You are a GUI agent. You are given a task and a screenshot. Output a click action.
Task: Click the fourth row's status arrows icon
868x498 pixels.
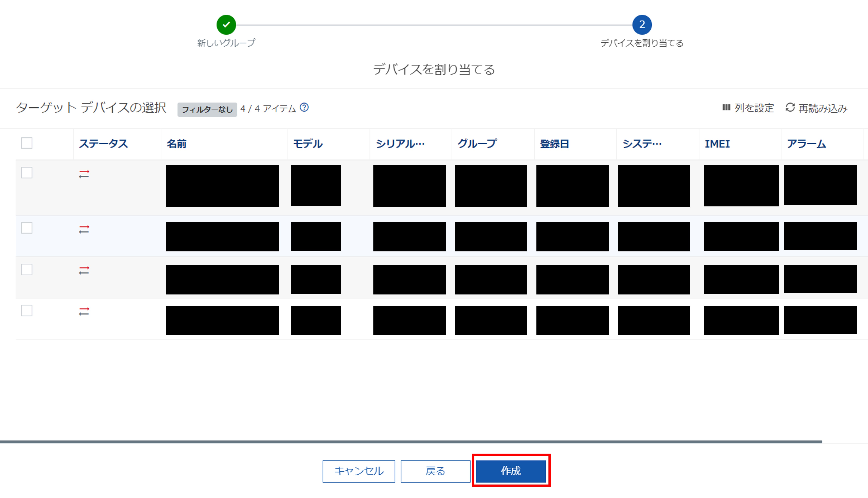tap(84, 311)
